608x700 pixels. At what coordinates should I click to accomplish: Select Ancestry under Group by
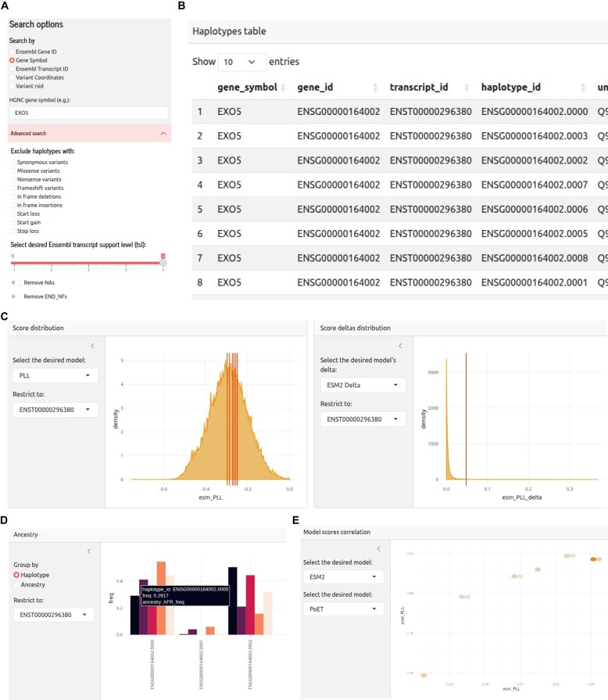[x=16, y=585]
